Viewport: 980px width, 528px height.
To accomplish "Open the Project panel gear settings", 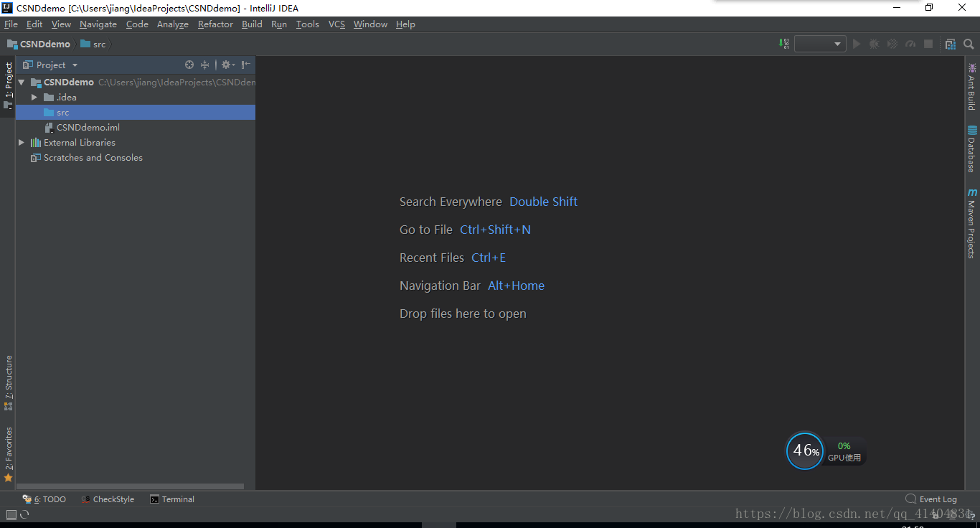I will point(227,65).
